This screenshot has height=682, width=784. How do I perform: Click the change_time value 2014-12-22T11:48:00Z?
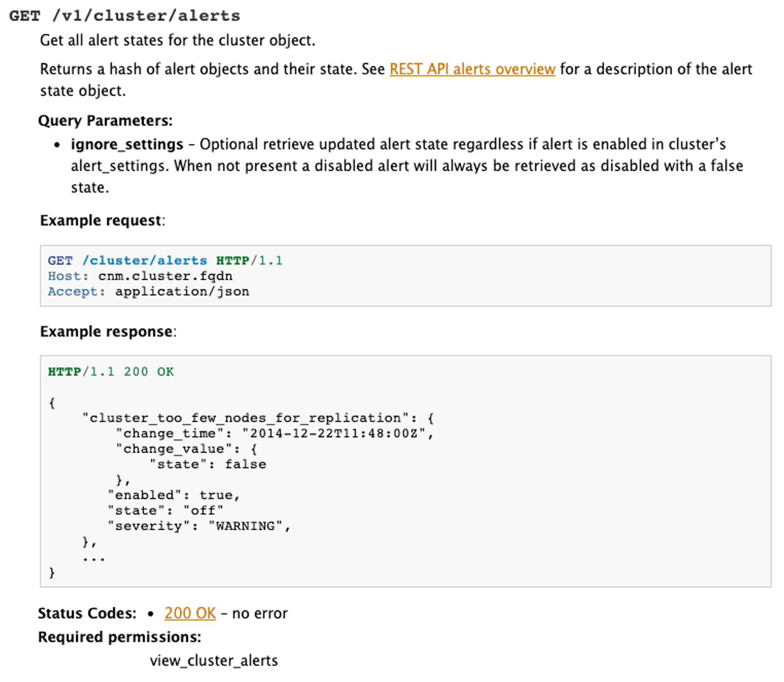(x=334, y=433)
